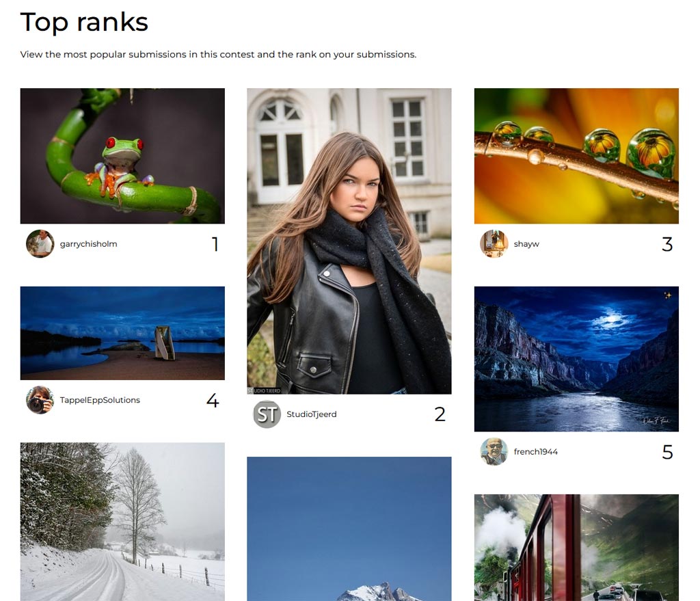Viewport: 700px width, 601px height.
Task: Open the blue lake dusk photo
Action: coord(122,333)
